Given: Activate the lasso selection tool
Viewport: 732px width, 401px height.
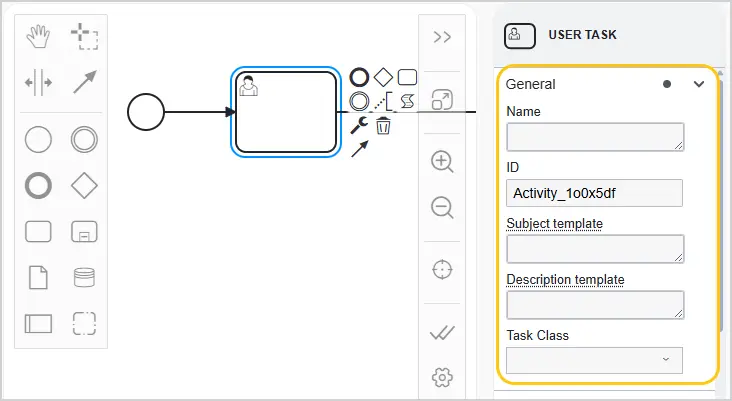Looking at the screenshot, I should (84, 37).
